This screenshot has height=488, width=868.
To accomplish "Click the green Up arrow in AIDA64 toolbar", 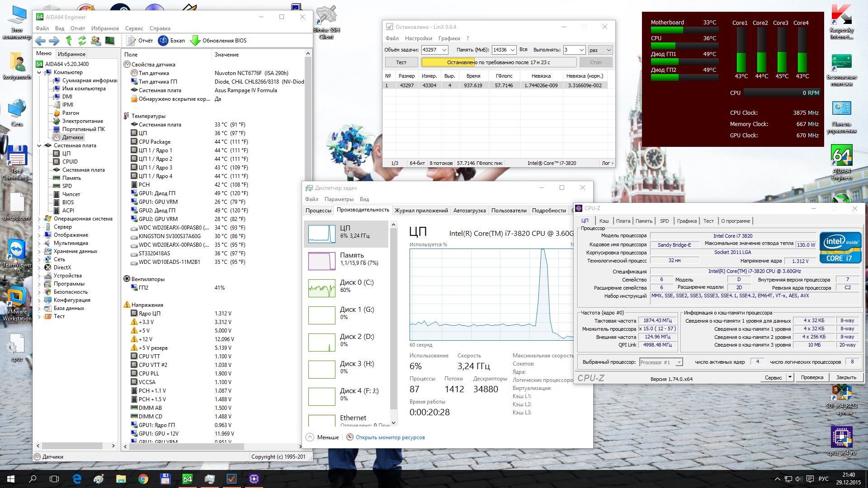I will (69, 41).
